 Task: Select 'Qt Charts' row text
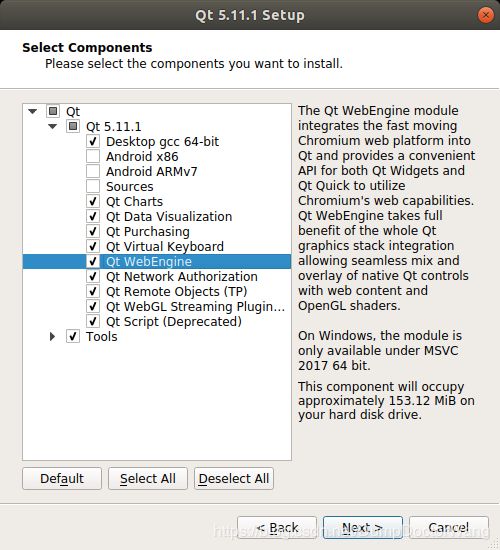pos(134,202)
